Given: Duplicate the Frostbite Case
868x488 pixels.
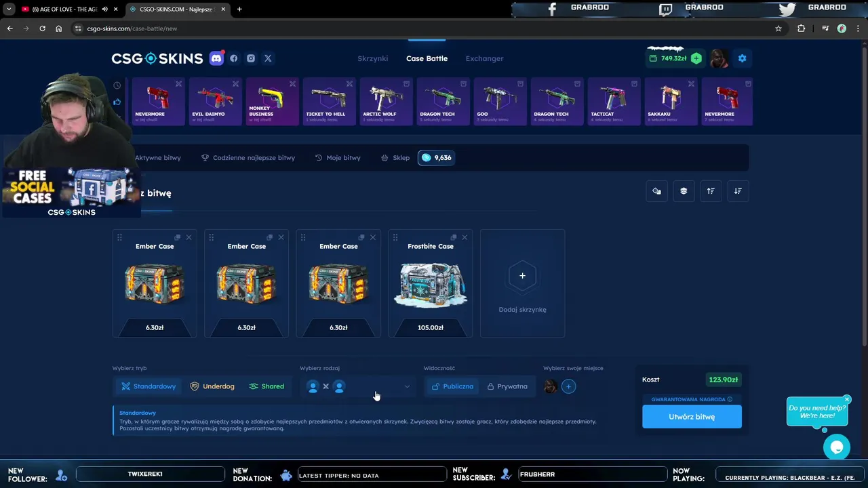Looking at the screenshot, I should pos(454,237).
